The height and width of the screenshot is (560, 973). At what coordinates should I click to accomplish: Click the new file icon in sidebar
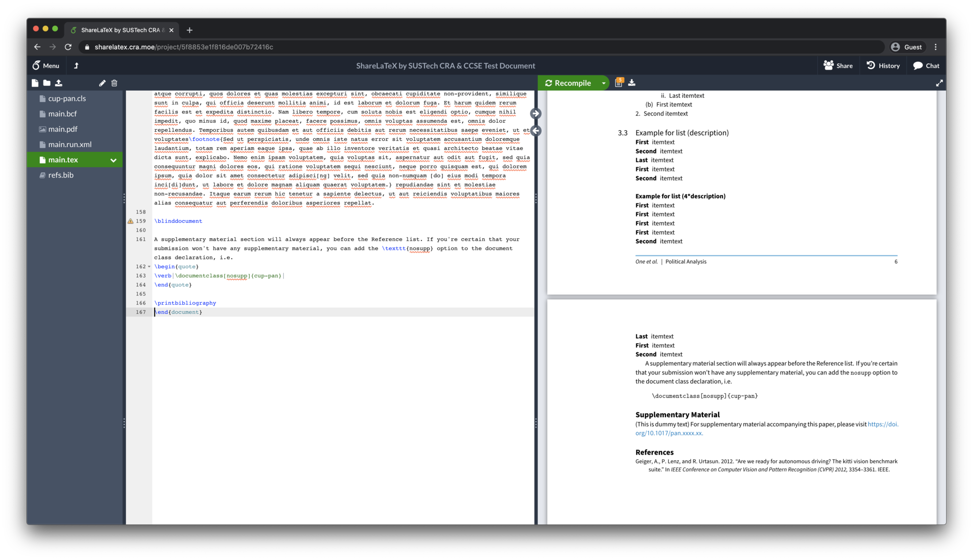coord(35,83)
